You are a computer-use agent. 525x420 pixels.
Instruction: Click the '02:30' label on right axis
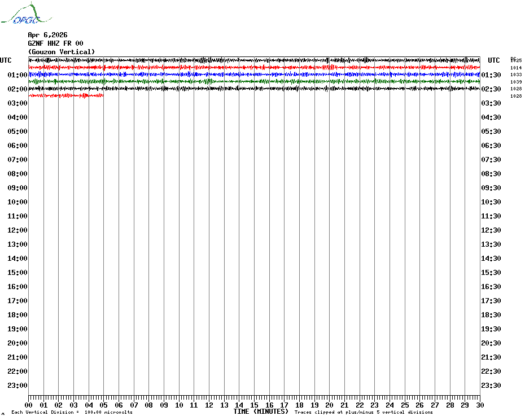pyautogui.click(x=491, y=89)
